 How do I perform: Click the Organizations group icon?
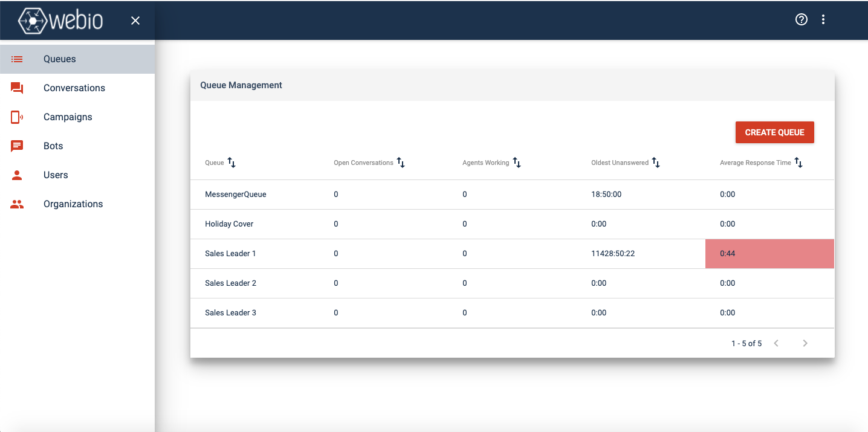point(17,204)
